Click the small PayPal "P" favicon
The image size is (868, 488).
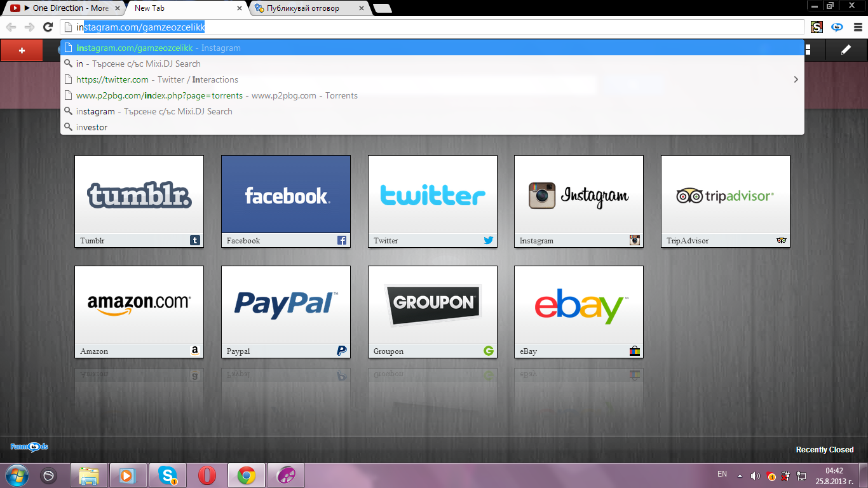[x=342, y=351]
